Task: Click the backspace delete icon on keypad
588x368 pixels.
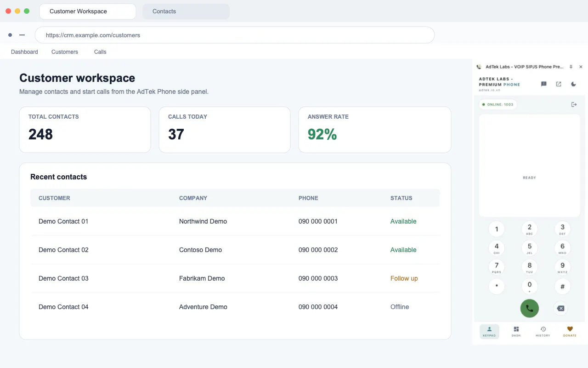Action: click(560, 308)
